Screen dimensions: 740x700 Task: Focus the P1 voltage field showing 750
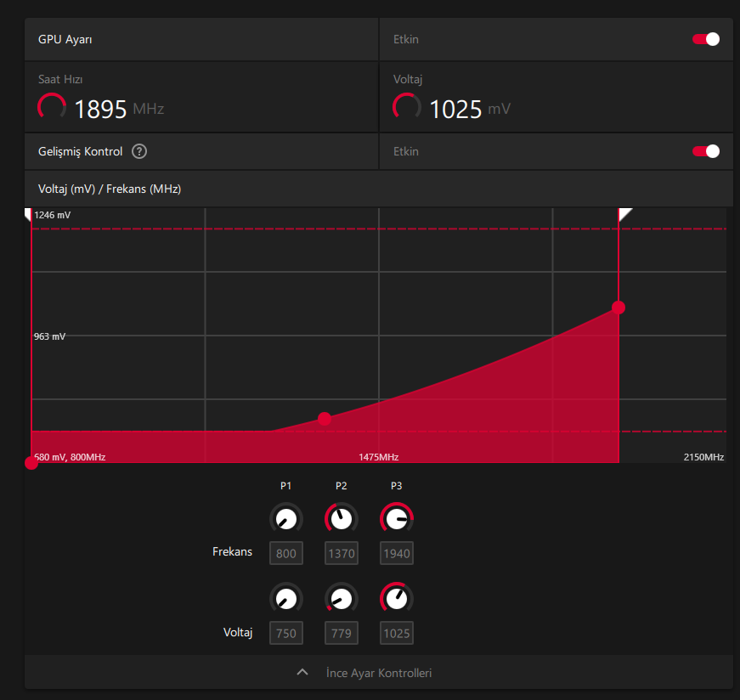pos(286,633)
